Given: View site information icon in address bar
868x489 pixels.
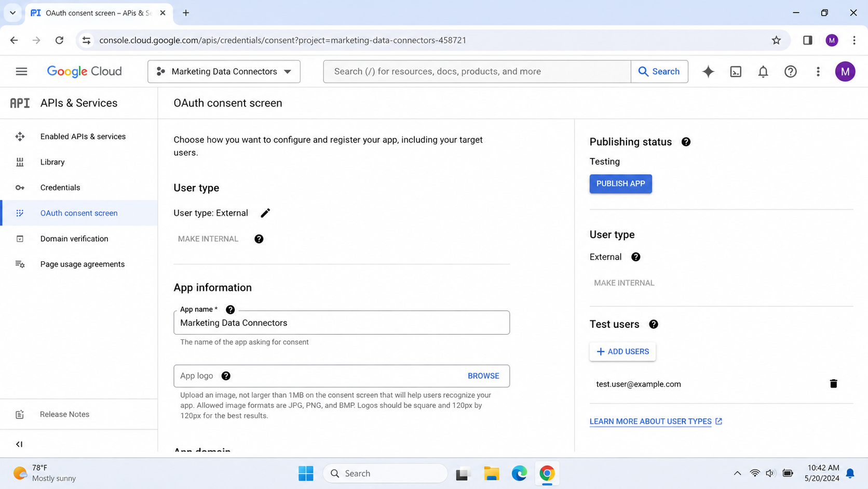Looking at the screenshot, I should coord(87,40).
